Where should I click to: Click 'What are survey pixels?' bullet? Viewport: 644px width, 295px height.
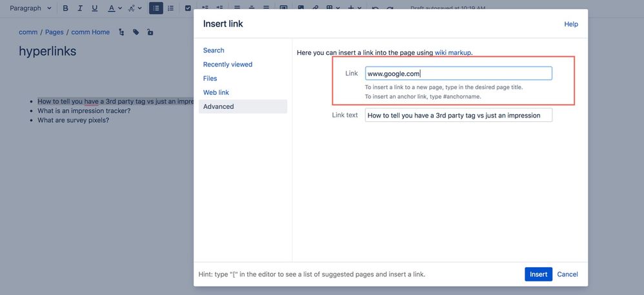pyautogui.click(x=73, y=120)
